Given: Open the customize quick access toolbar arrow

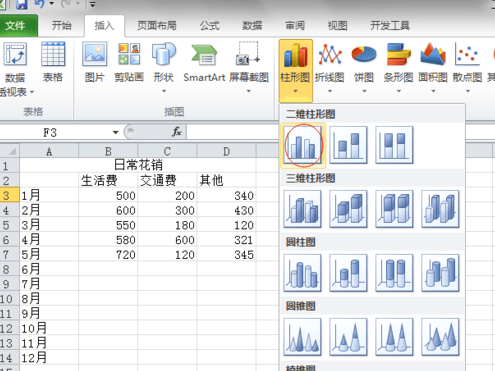Looking at the screenshot, I should (92, 5).
